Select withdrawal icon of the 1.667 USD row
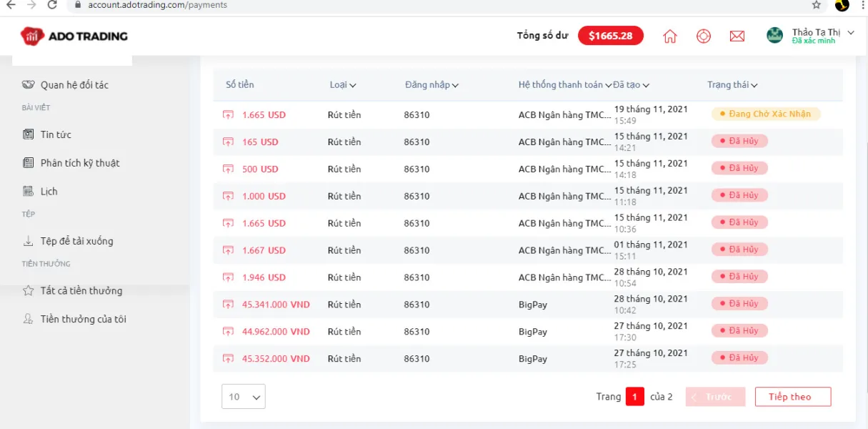 (228, 250)
